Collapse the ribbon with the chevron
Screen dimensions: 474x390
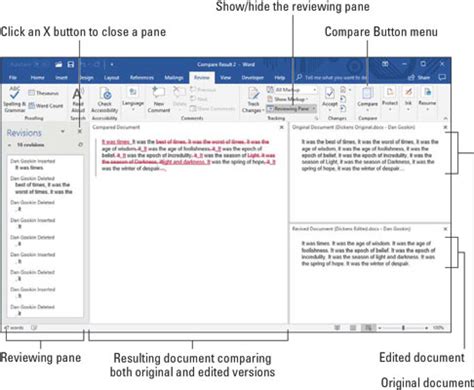445,118
